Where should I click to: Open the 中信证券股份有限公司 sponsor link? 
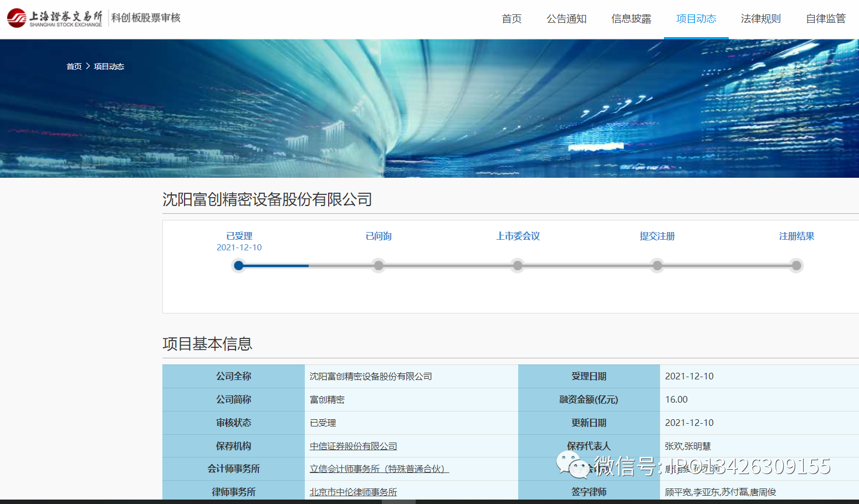[353, 446]
